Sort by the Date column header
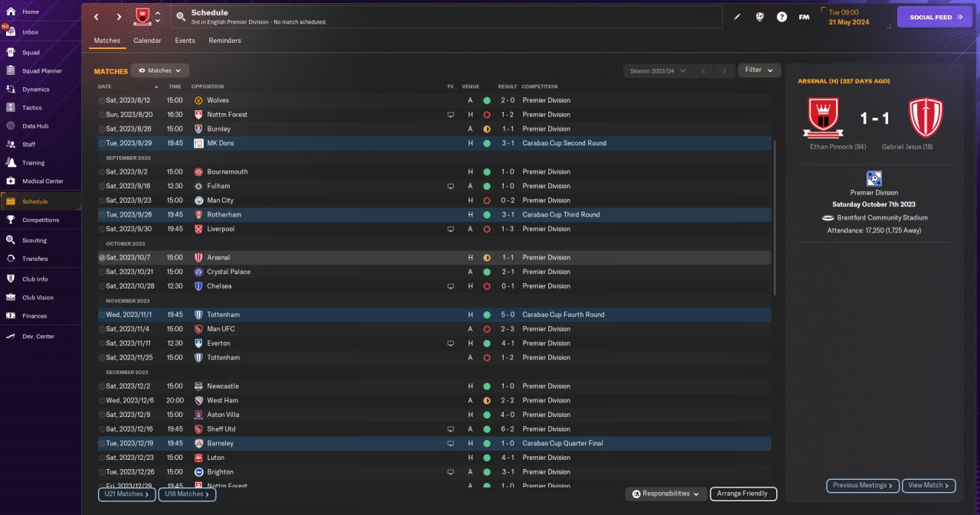Screen dimensions: 980x515 (x=105, y=86)
